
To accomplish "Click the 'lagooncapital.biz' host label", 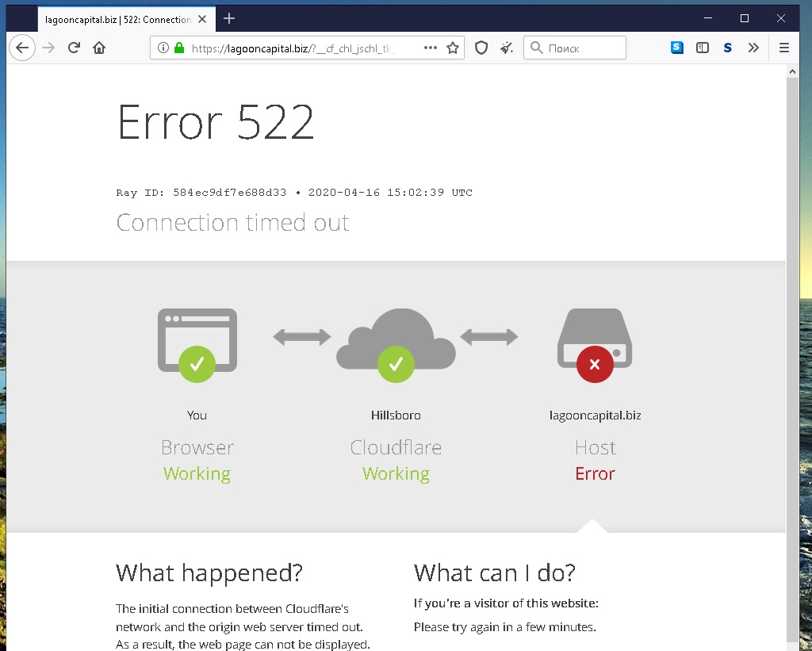I will pyautogui.click(x=595, y=415).
